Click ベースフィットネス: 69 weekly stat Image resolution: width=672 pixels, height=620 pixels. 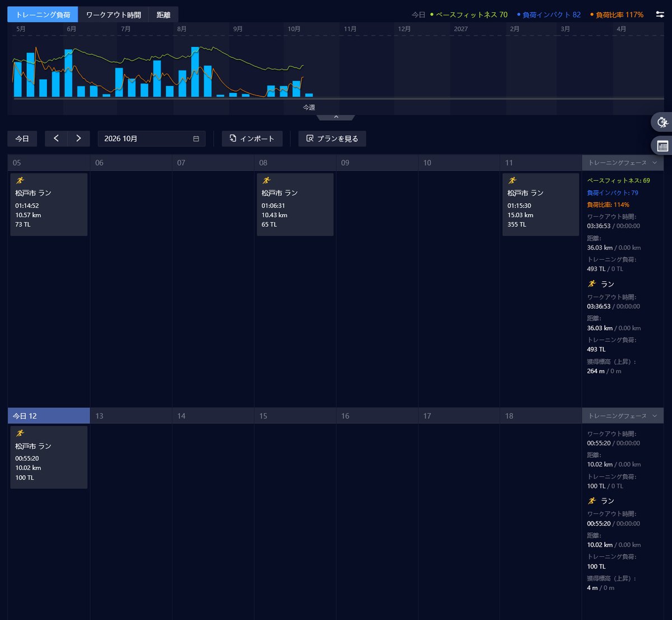click(619, 181)
